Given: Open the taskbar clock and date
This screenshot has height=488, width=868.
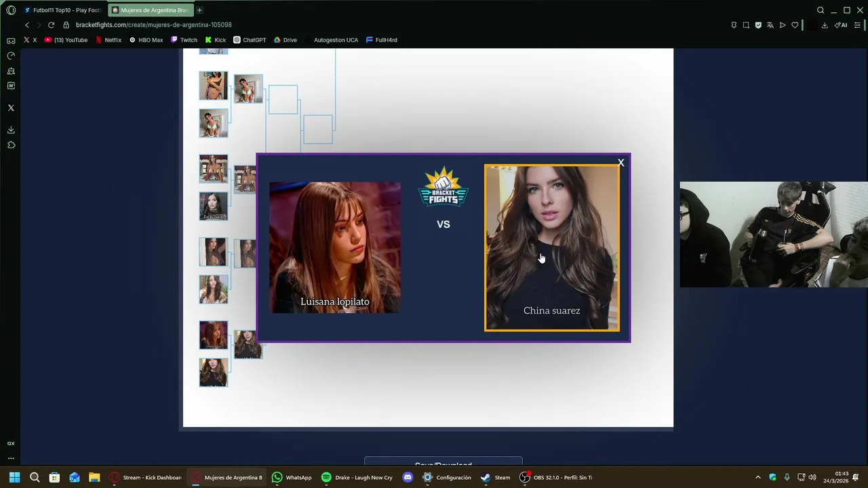Looking at the screenshot, I should pos(835,477).
